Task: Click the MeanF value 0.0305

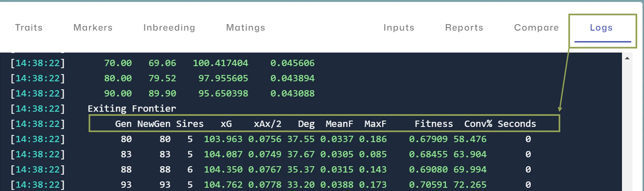Action: [337, 154]
